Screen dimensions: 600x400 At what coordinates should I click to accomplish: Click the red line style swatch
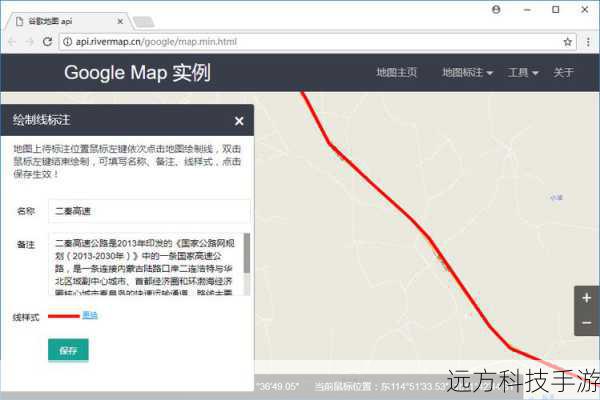tap(64, 316)
